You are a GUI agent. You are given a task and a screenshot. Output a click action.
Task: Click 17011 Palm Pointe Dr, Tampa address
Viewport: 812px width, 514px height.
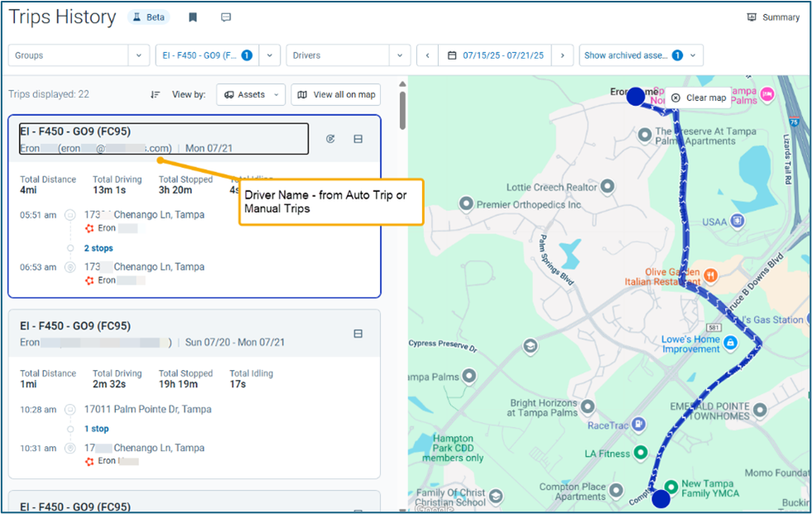tap(147, 410)
